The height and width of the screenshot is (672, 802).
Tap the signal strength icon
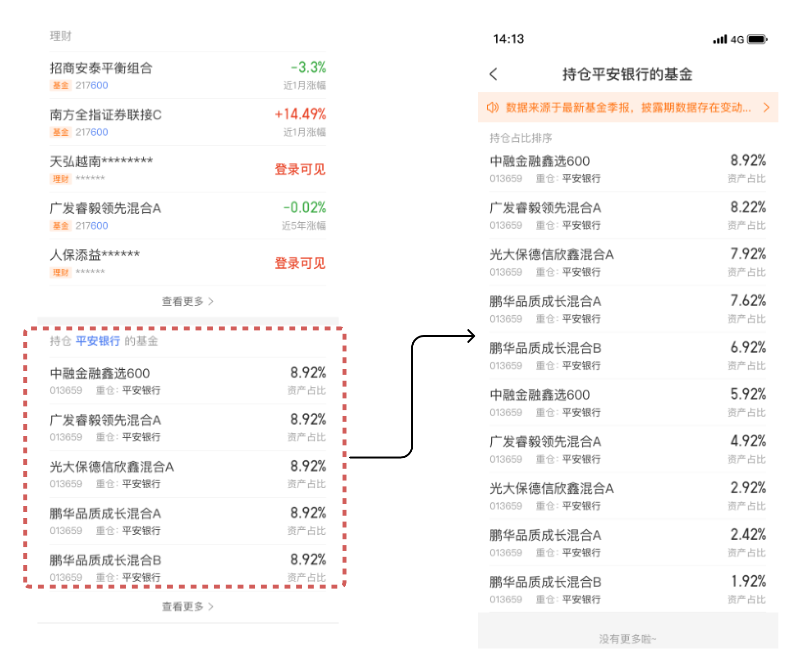(x=720, y=39)
